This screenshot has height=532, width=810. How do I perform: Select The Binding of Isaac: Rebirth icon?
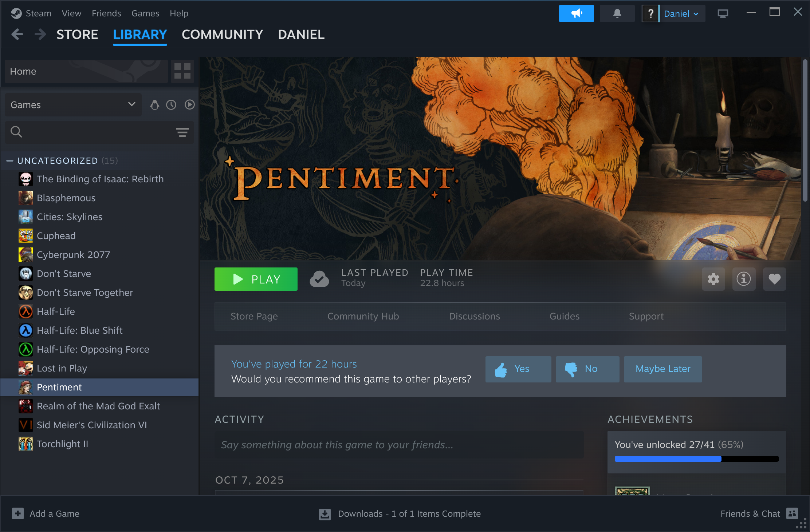tap(26, 179)
